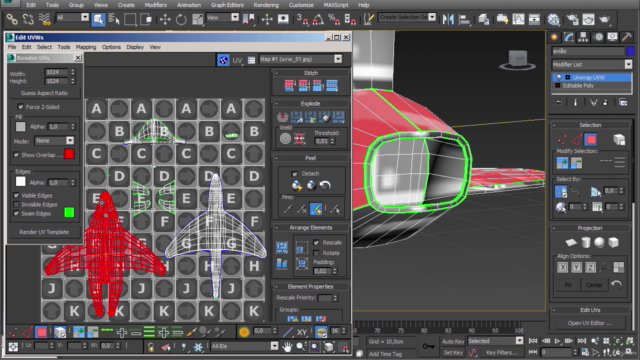Click the teapot quick render icon
This screenshot has width=640, height=360.
604,19
